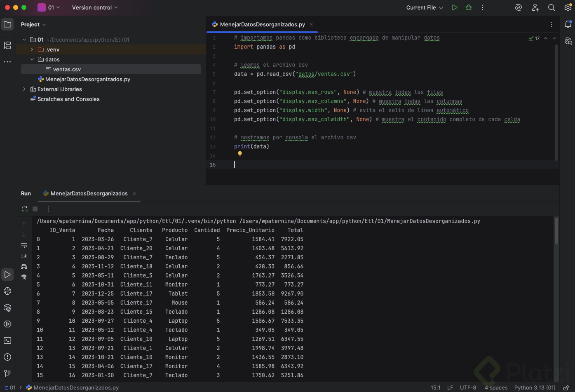
Task: Open the Terminal tool window
Action: click(7, 340)
